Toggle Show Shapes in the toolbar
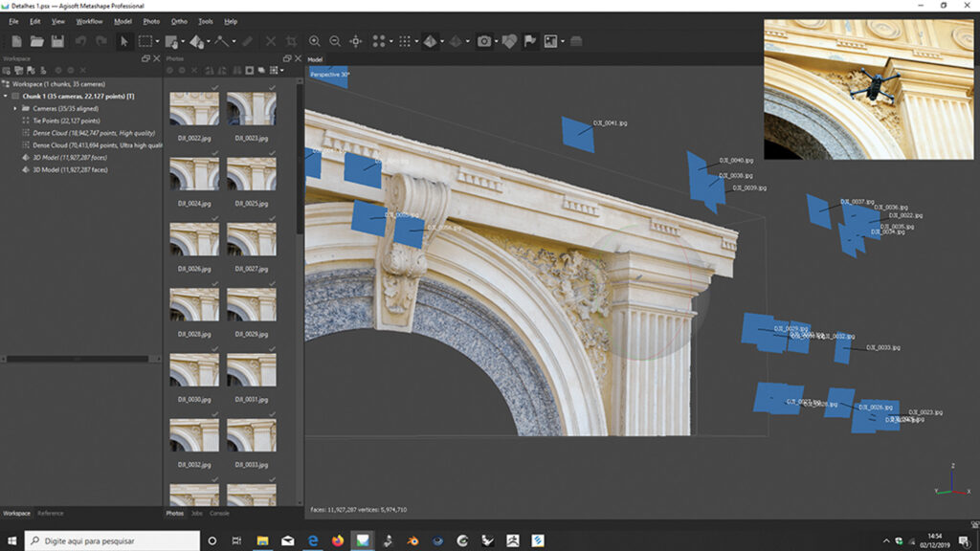The image size is (980, 551). coord(509,41)
